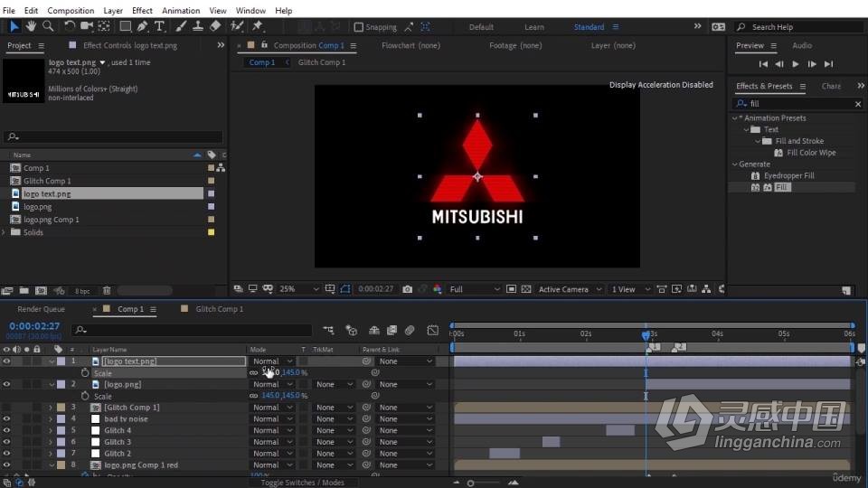Toggle the transparency grid button

click(526, 289)
